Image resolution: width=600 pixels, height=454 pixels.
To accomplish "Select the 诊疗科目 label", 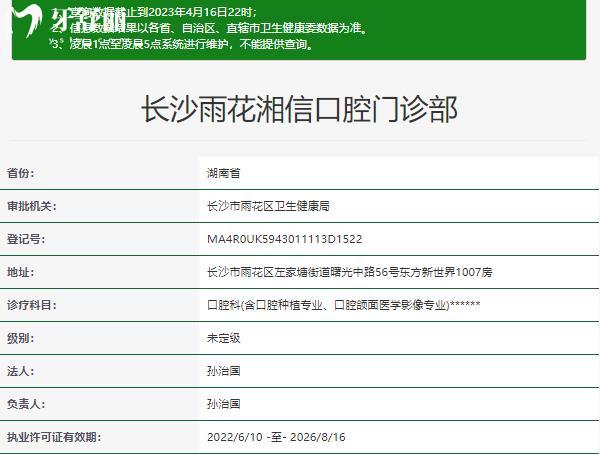I will (x=32, y=305).
